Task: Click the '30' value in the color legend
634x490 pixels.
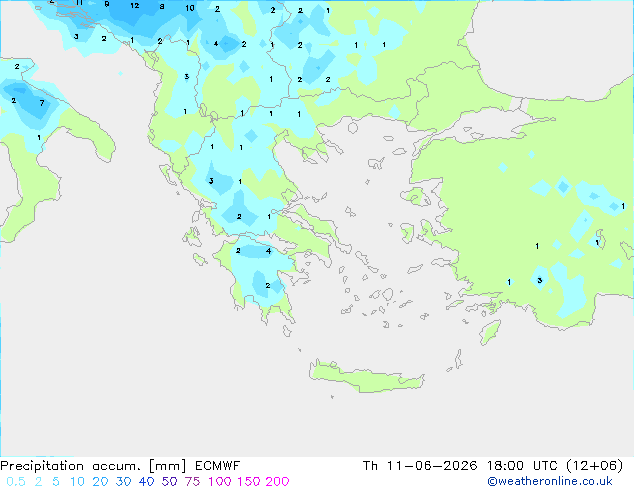Action: (x=123, y=482)
